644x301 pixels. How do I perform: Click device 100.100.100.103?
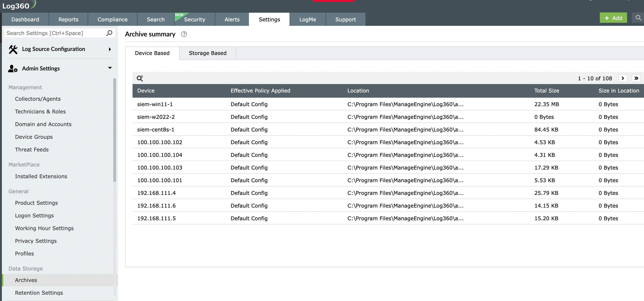[160, 168]
